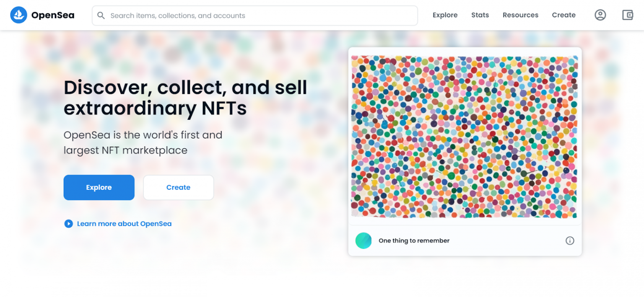Click the play icon next to Learn more
The width and height of the screenshot is (644, 297).
(x=68, y=224)
